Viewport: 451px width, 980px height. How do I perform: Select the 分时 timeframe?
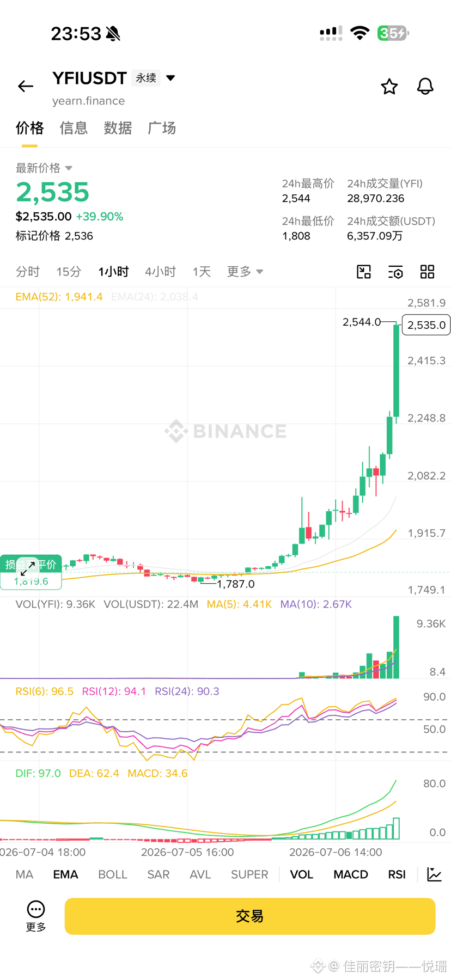[x=28, y=272]
